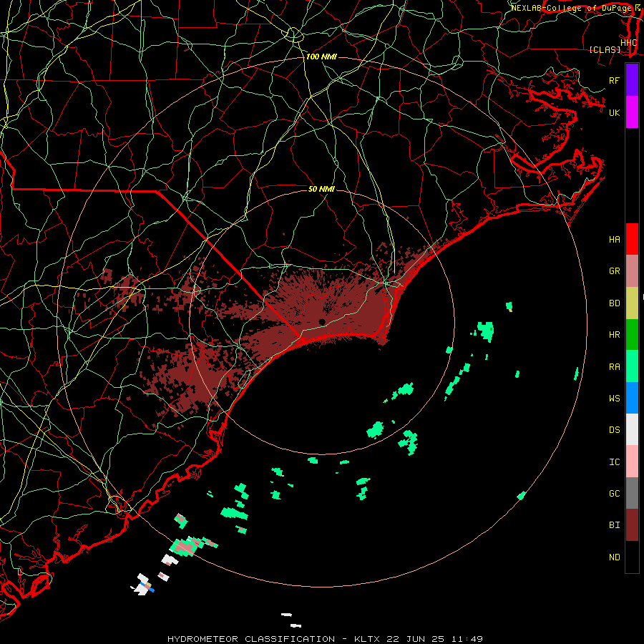The width and height of the screenshot is (644, 644).
Task: Click the HHC product label
Action: (x=628, y=42)
